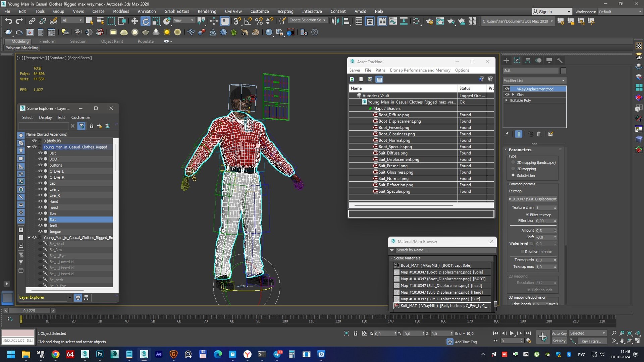Toggle the Percent Snap button
The image size is (644, 362).
coord(259,21)
